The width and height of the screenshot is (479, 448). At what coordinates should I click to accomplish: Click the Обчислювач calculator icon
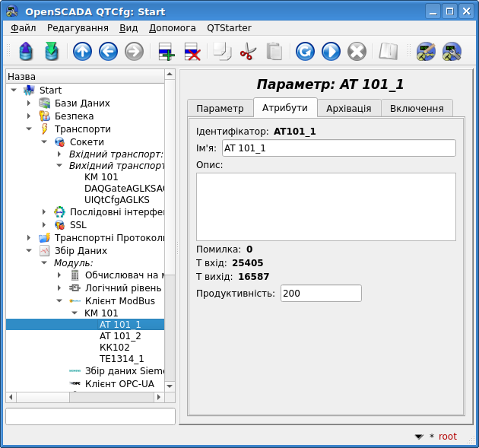point(75,275)
